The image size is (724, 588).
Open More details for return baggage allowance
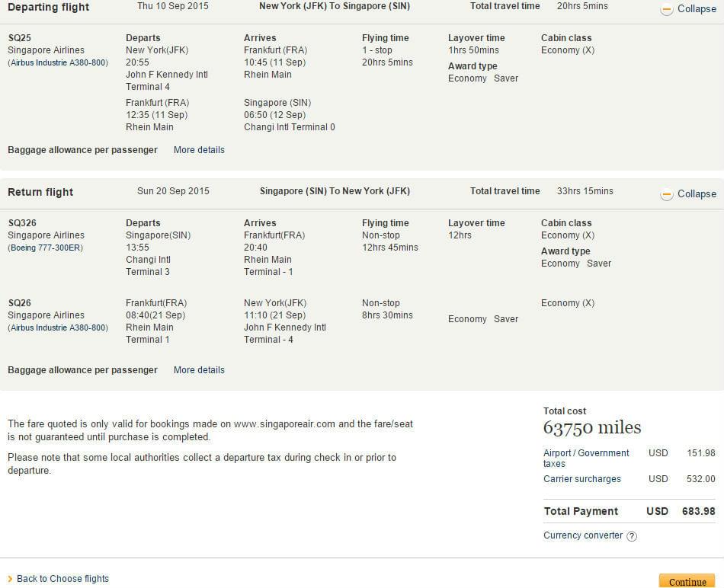tap(199, 370)
